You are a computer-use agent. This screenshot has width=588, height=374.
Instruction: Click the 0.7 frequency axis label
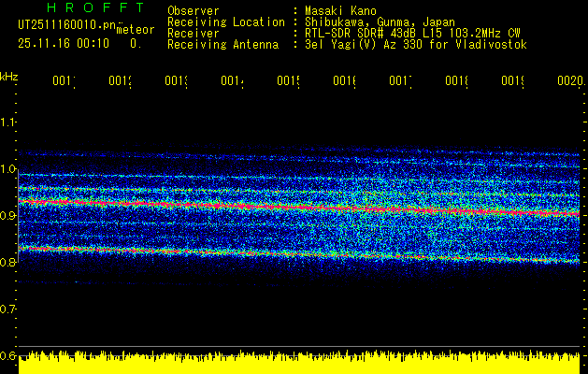8,309
